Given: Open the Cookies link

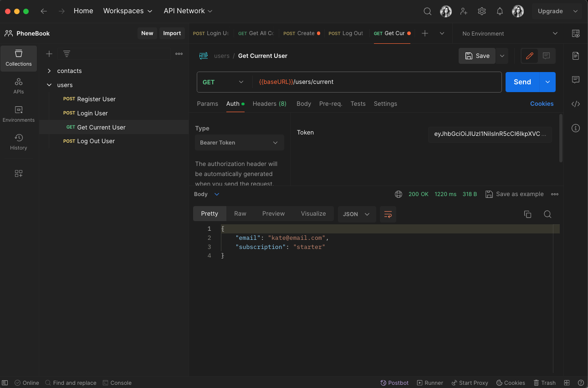Looking at the screenshot, I should (x=542, y=104).
